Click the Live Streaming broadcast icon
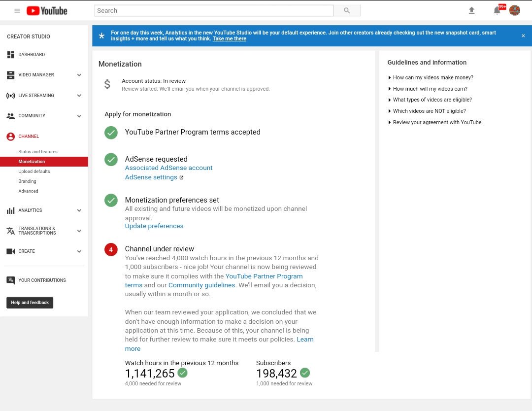This screenshot has width=532, height=411. click(10, 96)
